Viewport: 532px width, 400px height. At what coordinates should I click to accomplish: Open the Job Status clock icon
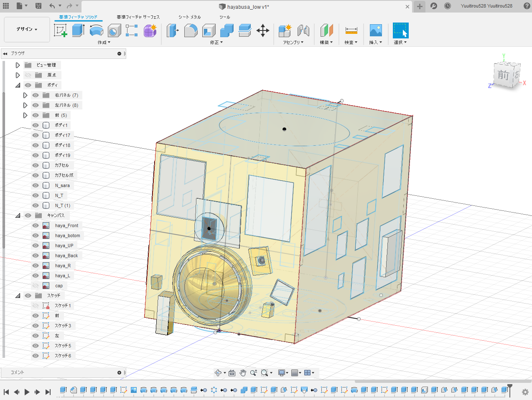(447, 6)
